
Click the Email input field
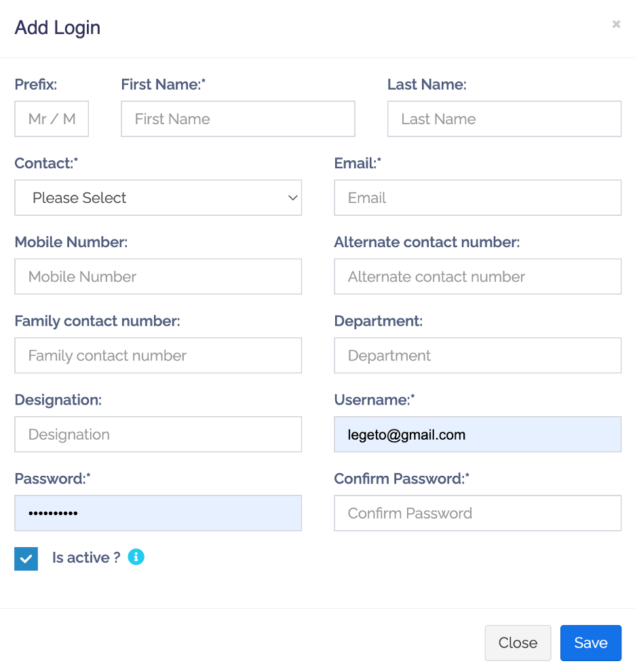[478, 198]
